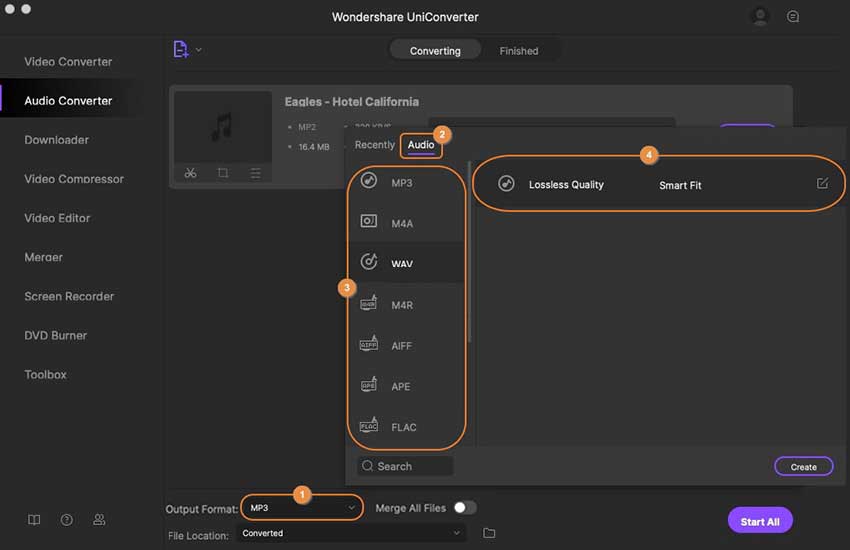
Task: Click the add files icon
Action: [x=180, y=49]
